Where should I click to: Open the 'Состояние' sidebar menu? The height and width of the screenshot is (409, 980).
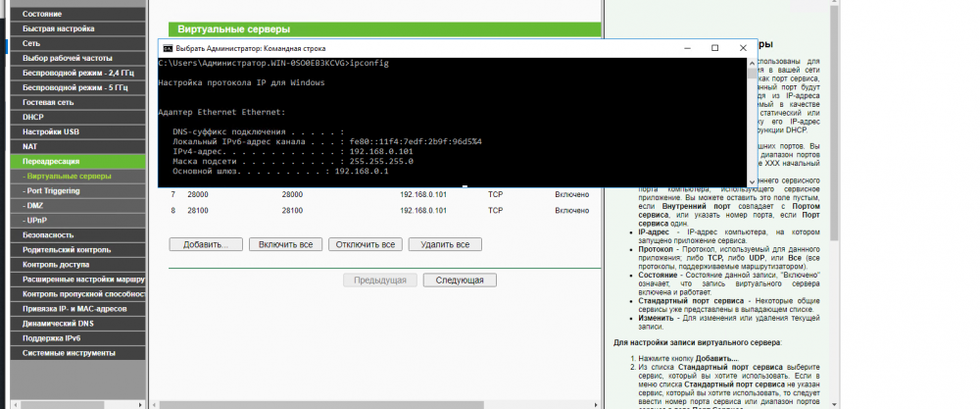42,15
